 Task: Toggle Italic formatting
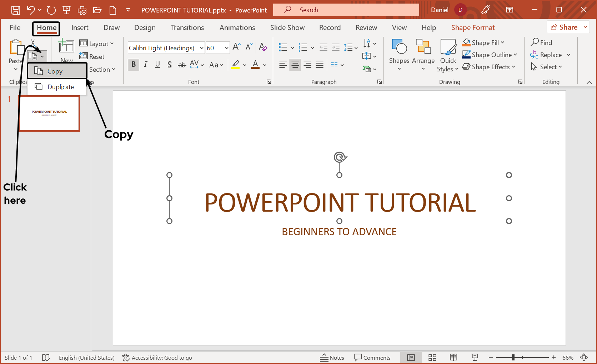pyautogui.click(x=145, y=65)
